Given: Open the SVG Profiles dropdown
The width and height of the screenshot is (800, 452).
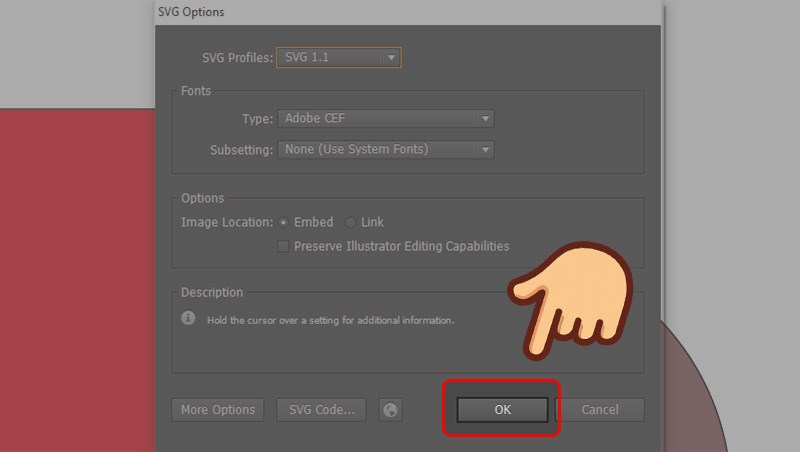Looking at the screenshot, I should click(x=339, y=57).
